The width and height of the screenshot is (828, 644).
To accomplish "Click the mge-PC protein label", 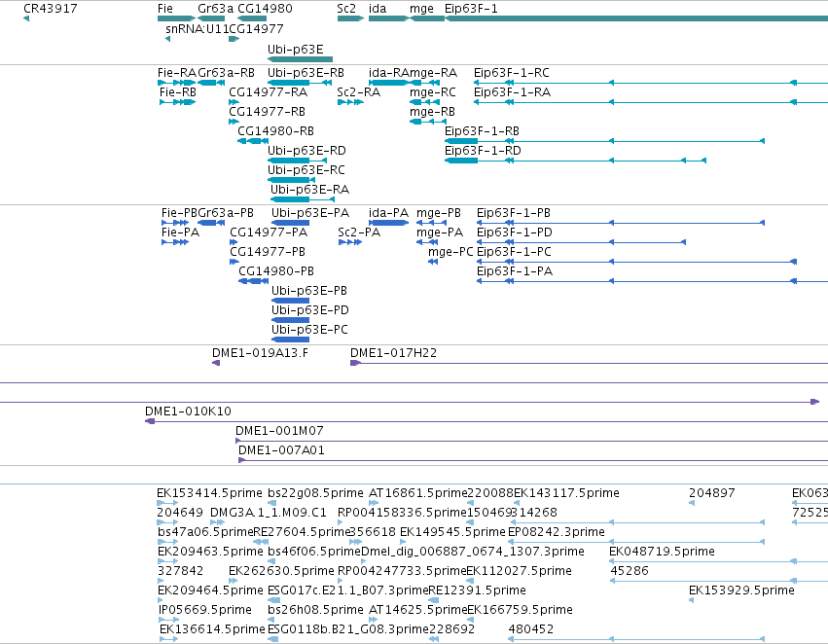I will pos(450,252).
